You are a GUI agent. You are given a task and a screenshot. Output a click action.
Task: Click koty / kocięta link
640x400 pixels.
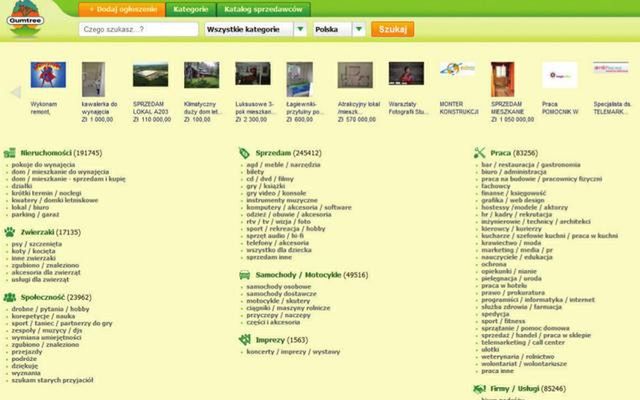(33, 251)
